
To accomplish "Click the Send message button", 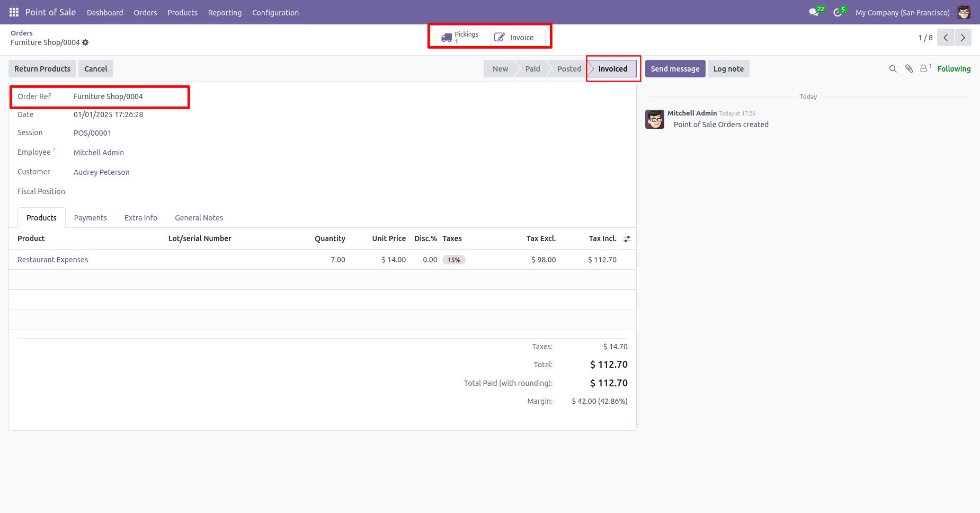I will point(675,69).
